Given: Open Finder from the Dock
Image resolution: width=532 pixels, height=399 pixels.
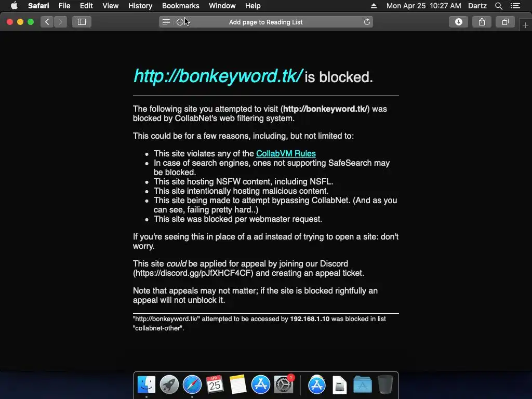Looking at the screenshot, I should [146, 385].
